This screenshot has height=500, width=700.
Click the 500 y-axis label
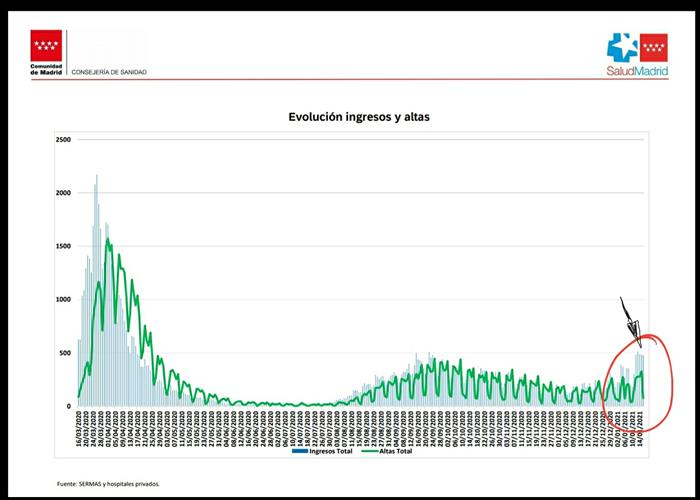click(x=65, y=353)
